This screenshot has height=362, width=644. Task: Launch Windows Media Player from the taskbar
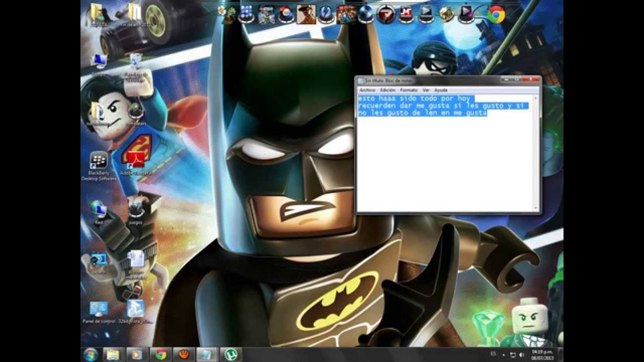coord(136,354)
